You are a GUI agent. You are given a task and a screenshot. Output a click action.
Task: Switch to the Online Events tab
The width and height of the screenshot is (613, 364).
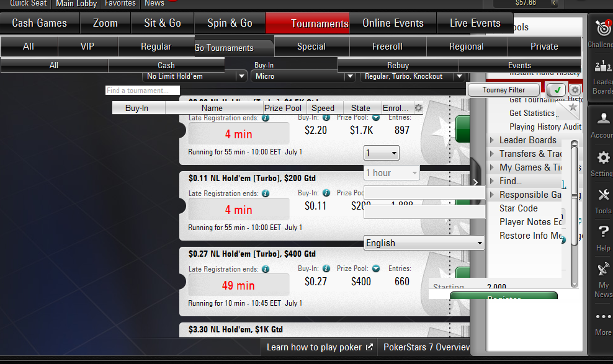pyautogui.click(x=393, y=23)
